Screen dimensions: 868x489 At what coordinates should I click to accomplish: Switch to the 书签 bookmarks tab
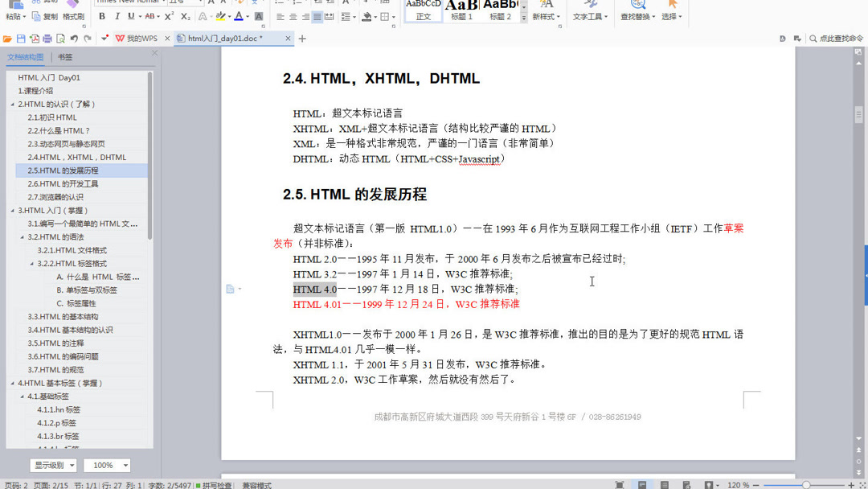click(x=64, y=57)
